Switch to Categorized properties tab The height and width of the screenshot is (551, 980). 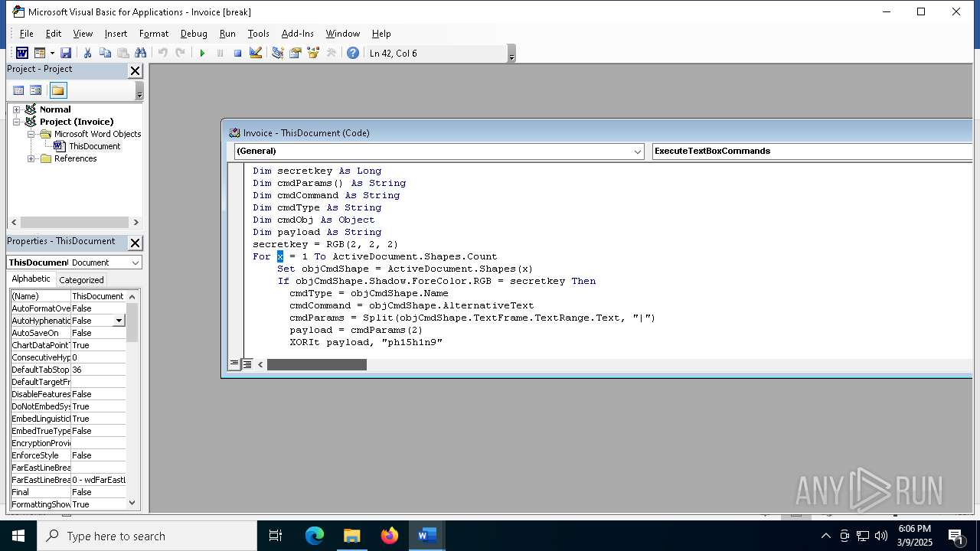81,280
